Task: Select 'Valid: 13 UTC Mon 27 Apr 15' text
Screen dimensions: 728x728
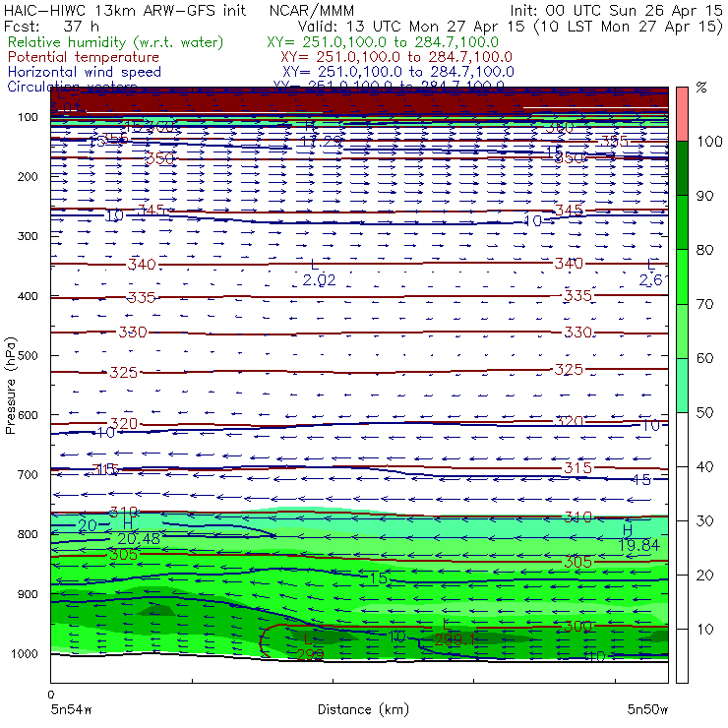Action: (x=411, y=27)
